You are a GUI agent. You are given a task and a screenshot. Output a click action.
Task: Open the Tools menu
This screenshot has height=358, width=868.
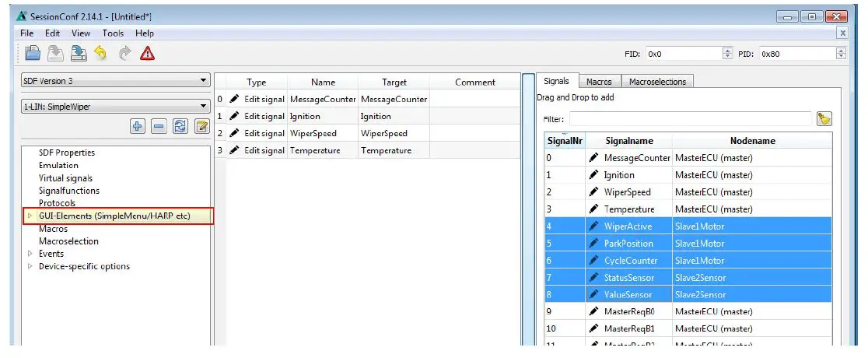(113, 33)
